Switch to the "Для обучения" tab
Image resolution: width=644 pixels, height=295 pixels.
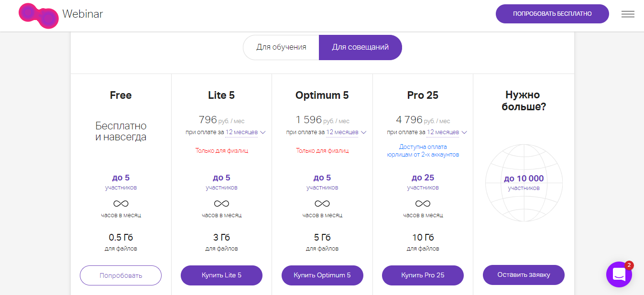click(281, 47)
